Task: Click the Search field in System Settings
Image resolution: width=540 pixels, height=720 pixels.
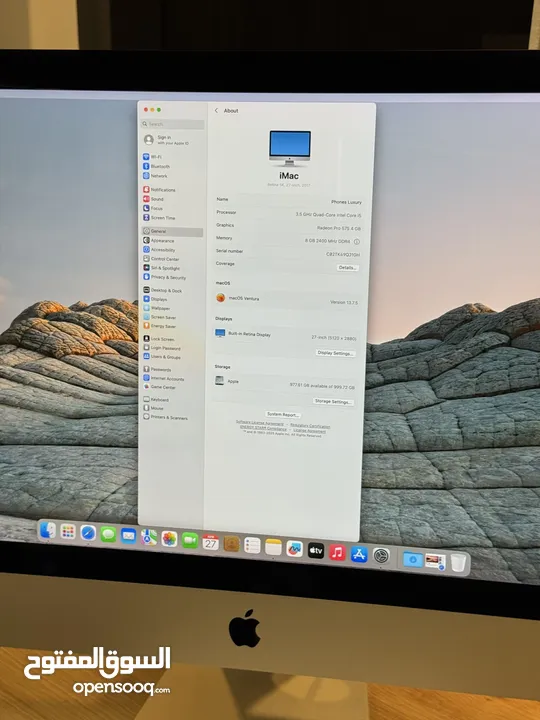Action: [x=172, y=124]
